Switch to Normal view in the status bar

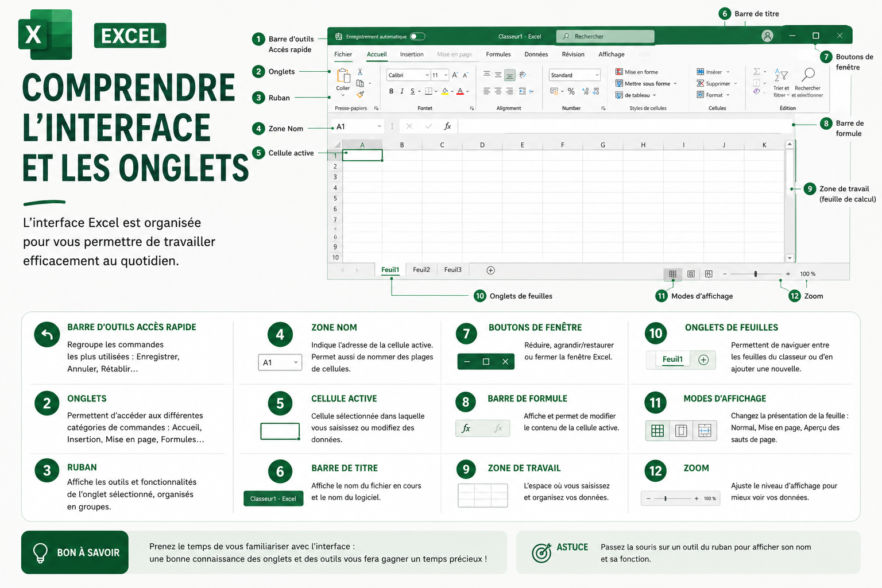click(672, 274)
